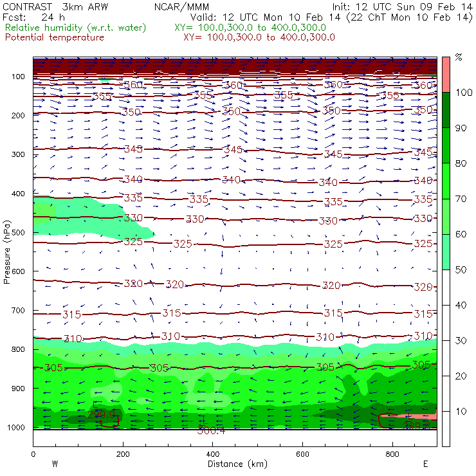This screenshot has width=476, height=476.
Task: Click the 100 tick on the pressure axis
Action: (18, 77)
